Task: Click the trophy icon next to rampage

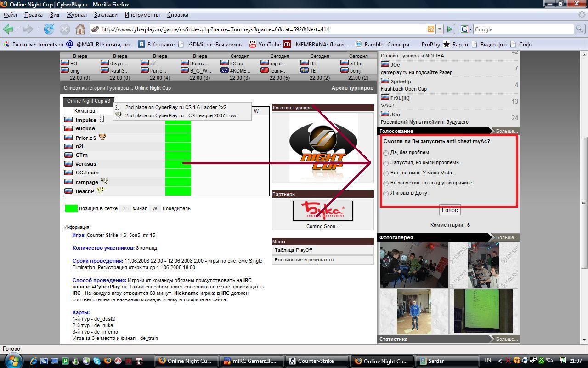Action: click(105, 181)
